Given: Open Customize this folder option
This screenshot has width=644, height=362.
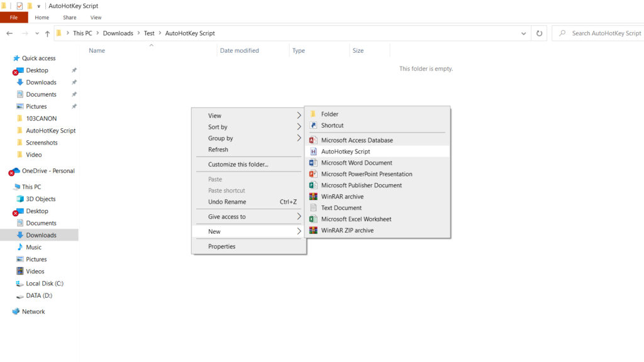Looking at the screenshot, I should point(248,164).
